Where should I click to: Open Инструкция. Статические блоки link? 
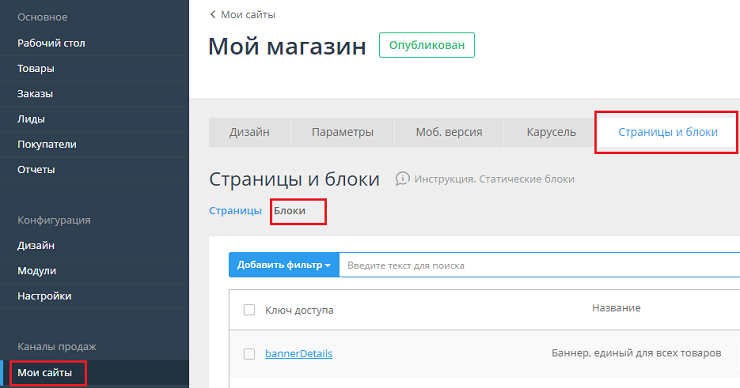click(x=494, y=179)
